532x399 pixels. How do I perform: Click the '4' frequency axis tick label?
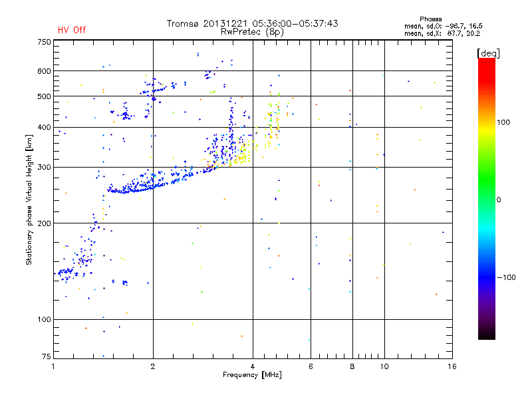[253, 366]
